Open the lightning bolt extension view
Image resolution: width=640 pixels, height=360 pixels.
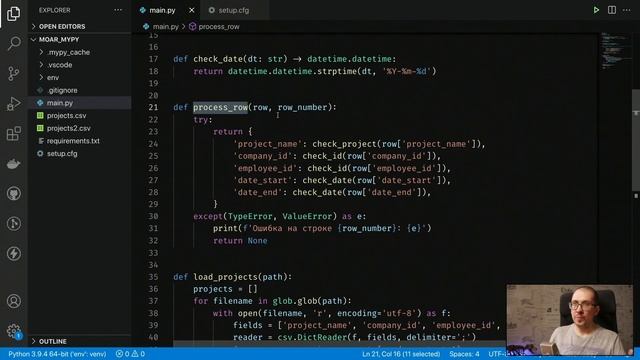pyautogui.click(x=13, y=253)
